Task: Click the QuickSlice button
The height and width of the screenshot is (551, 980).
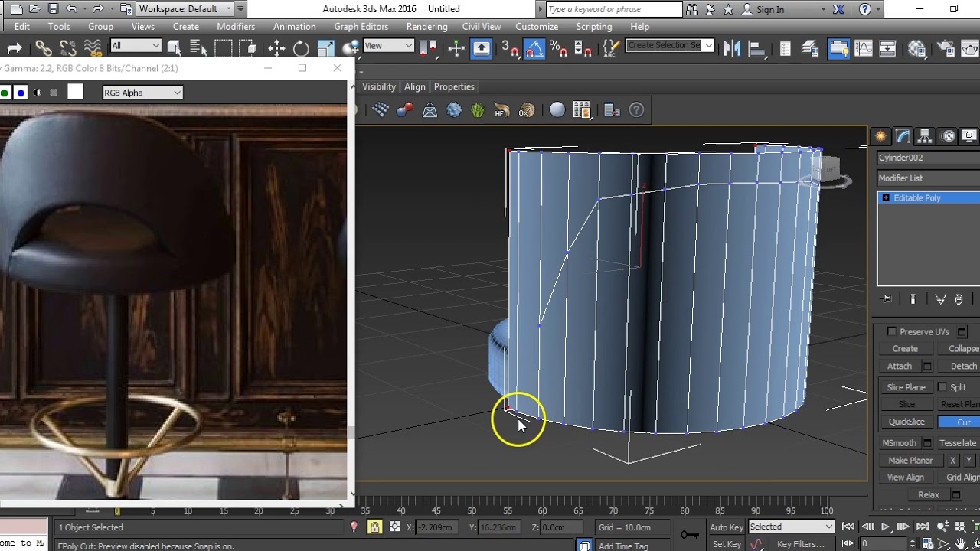Action: point(906,422)
